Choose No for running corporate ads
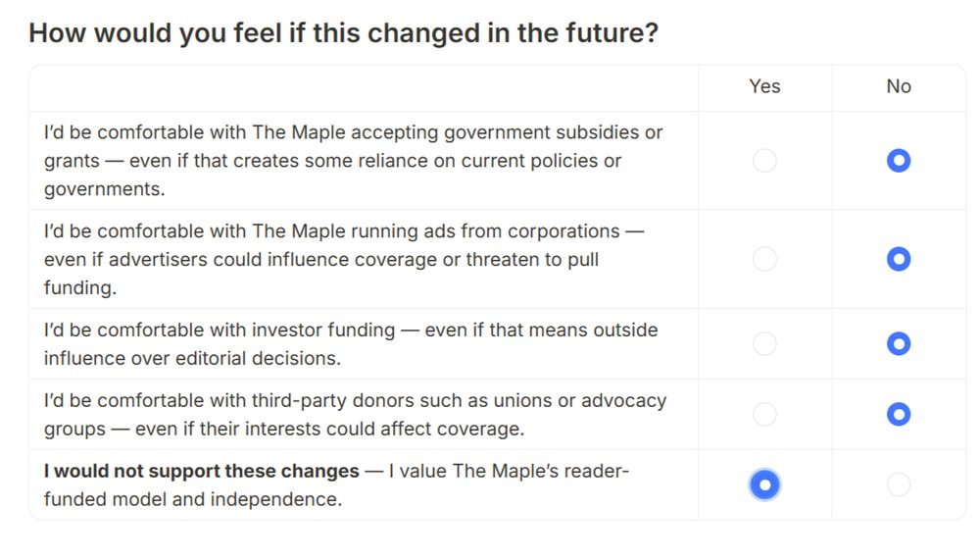 (x=899, y=259)
